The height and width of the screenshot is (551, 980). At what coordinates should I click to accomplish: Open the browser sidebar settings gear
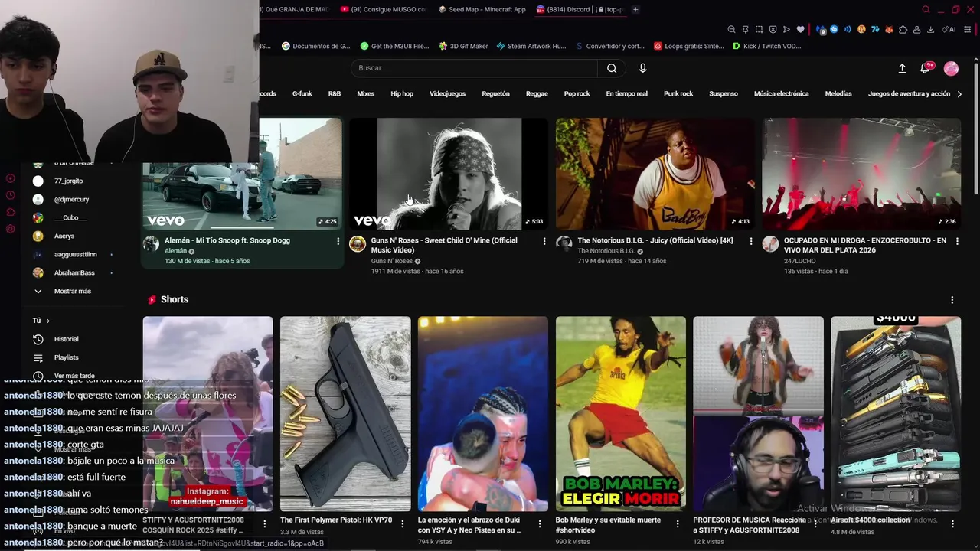[x=11, y=229]
